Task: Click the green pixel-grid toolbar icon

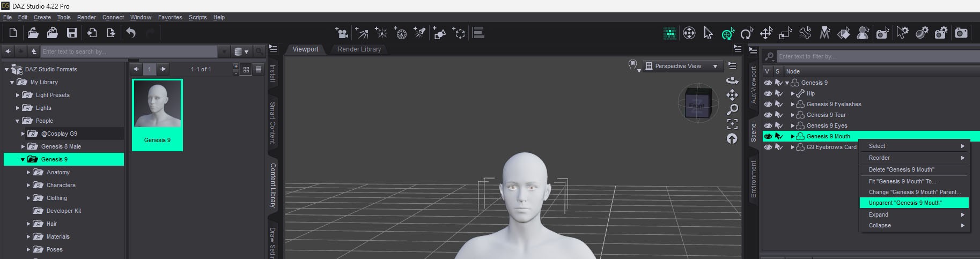Action: pyautogui.click(x=669, y=33)
